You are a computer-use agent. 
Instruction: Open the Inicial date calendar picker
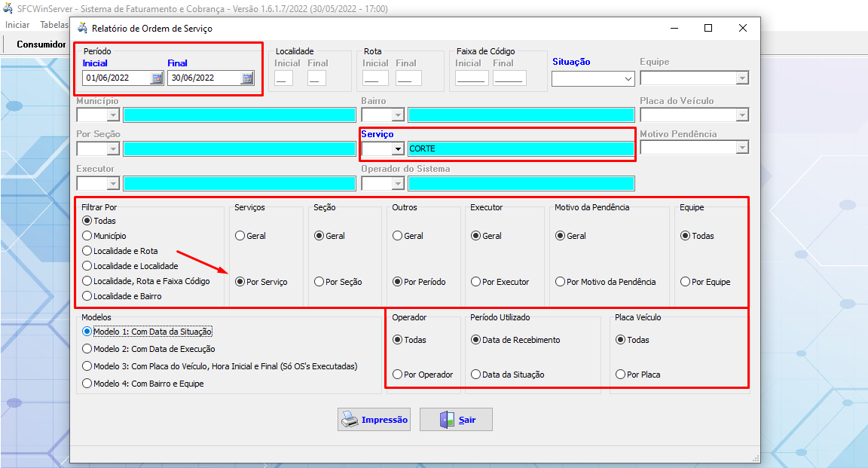point(156,78)
